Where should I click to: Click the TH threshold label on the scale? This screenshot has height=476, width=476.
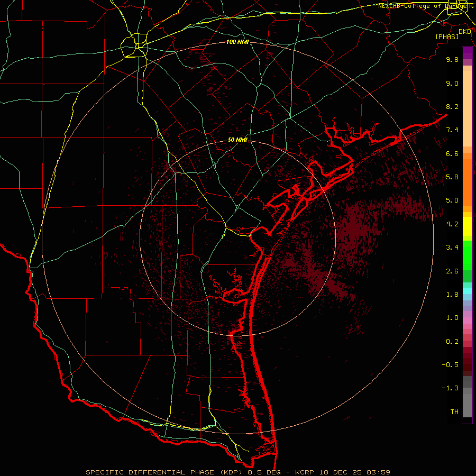454,412
